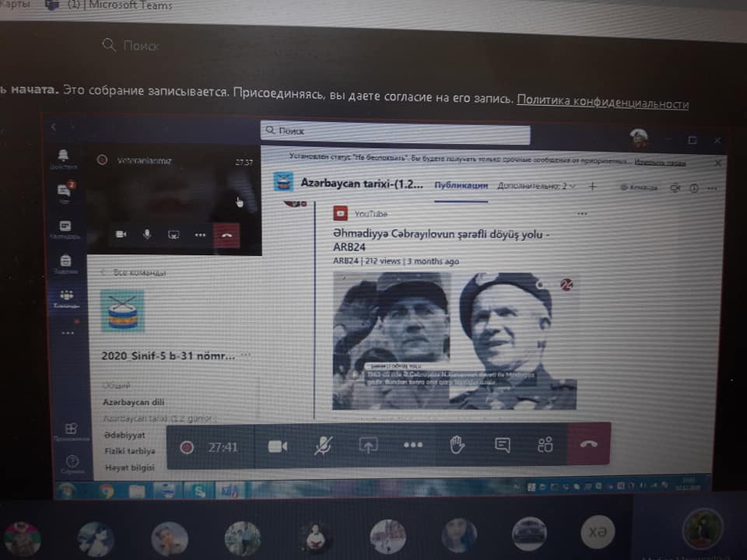Viewport: 747px width, 560px height.
Task: Open more options next to the team name
Action: click(245, 355)
